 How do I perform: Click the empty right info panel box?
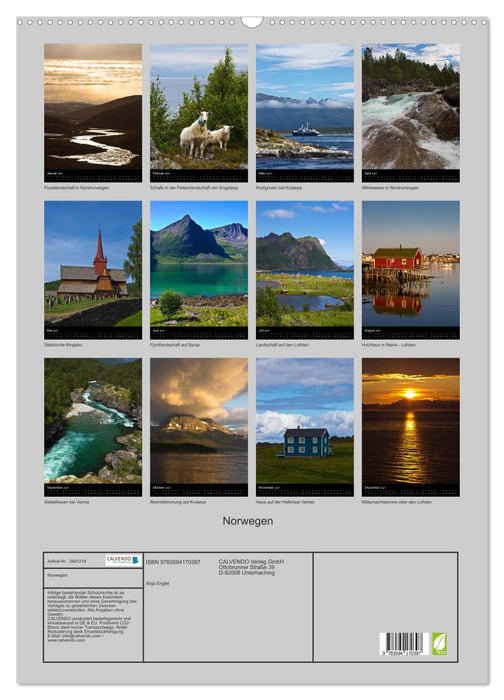(x=385, y=607)
